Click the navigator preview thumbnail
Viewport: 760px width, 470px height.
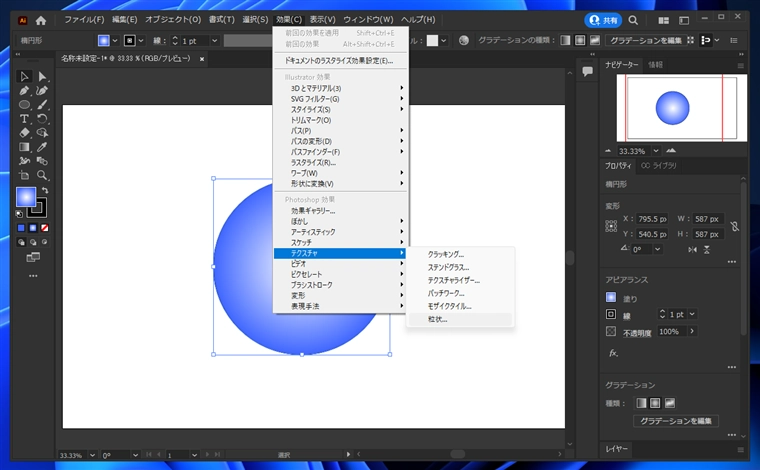pyautogui.click(x=681, y=108)
